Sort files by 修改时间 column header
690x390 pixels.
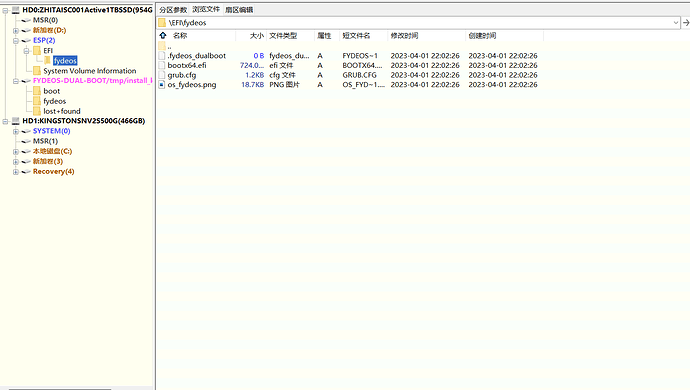pos(426,36)
